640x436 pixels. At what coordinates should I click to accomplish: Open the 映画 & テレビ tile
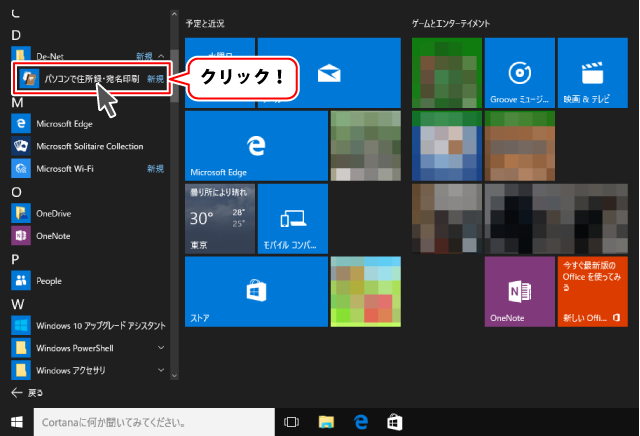[590, 73]
